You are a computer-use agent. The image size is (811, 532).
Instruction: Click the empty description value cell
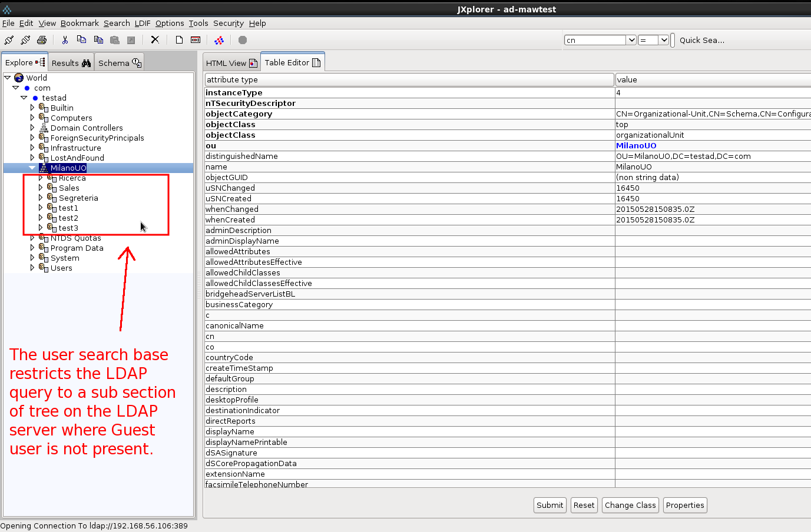[713, 390]
